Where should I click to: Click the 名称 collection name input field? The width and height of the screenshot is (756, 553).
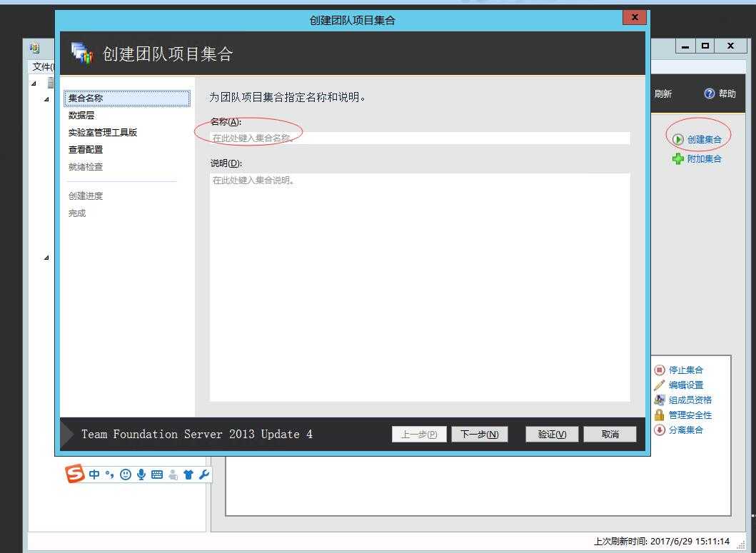[420, 138]
